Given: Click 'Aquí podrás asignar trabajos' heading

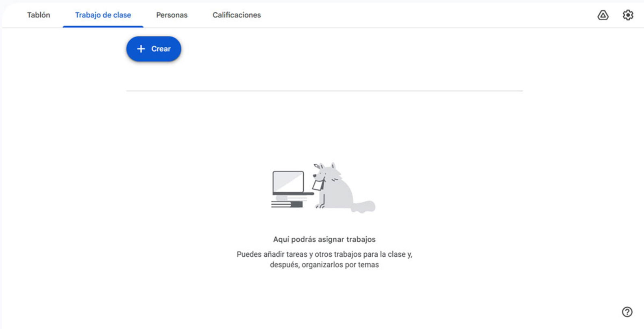Looking at the screenshot, I should tap(324, 239).
